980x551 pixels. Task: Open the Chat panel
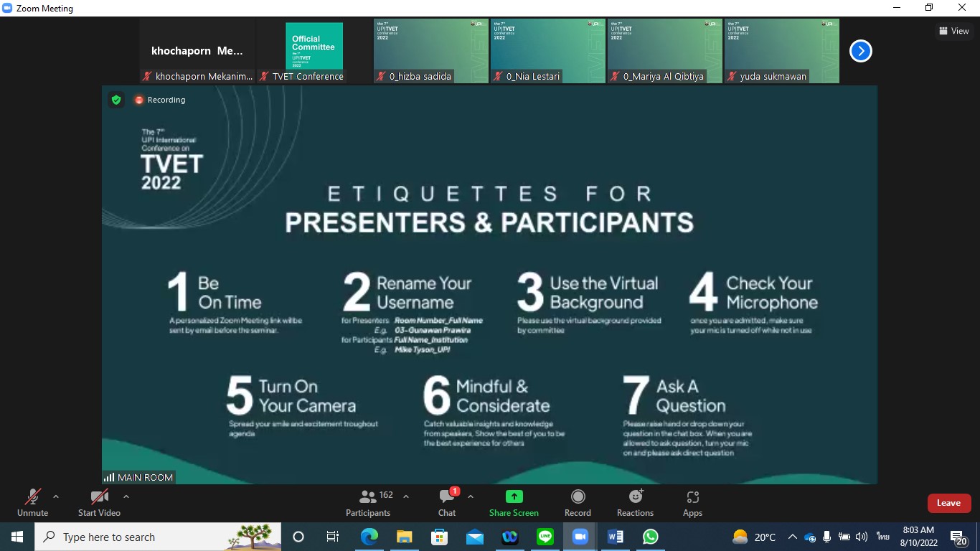448,503
